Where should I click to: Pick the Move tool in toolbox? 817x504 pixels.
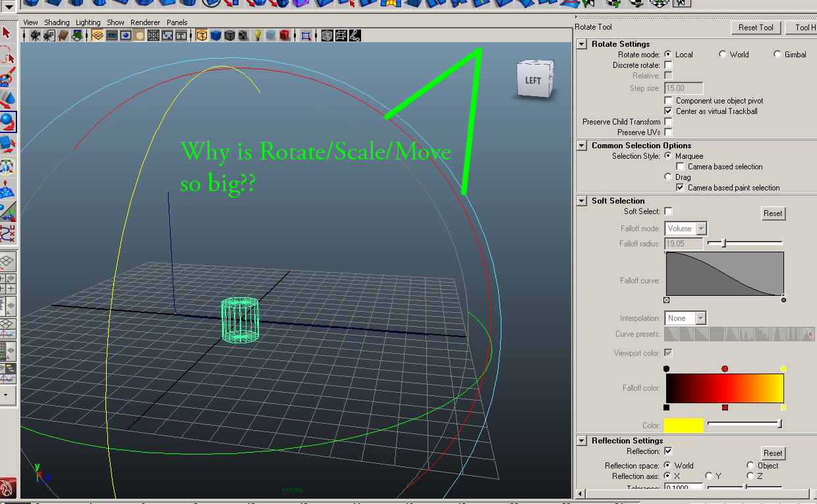(x=8, y=99)
